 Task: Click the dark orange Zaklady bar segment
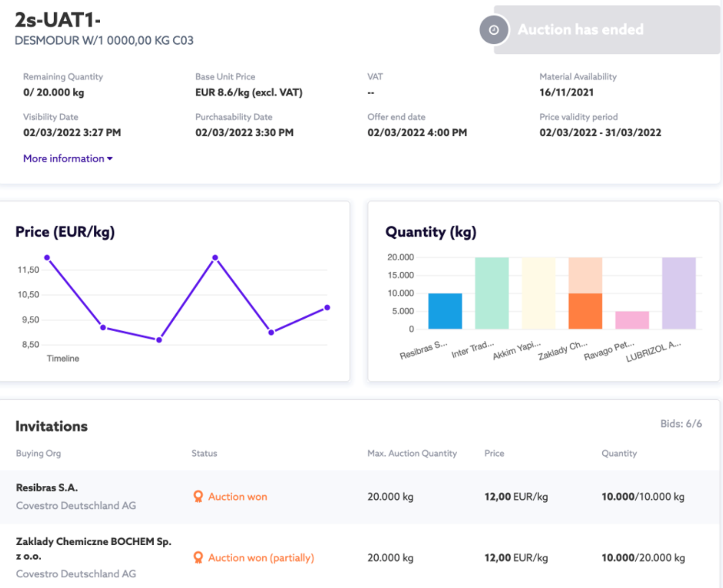pyautogui.click(x=585, y=311)
